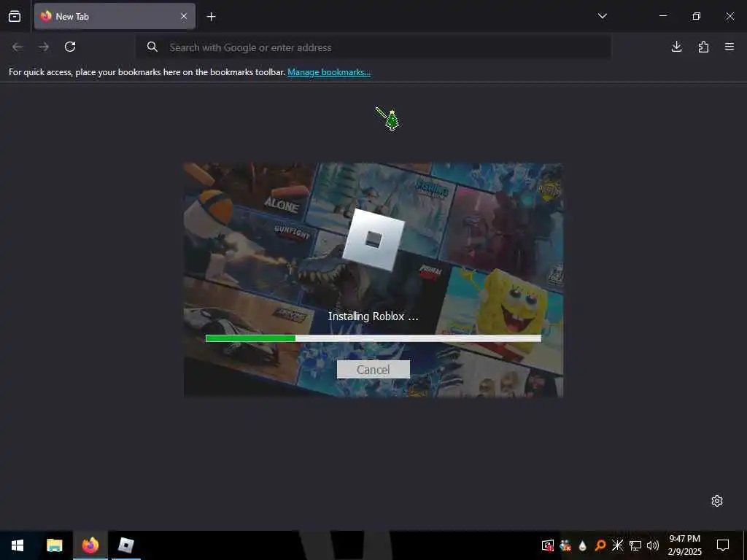Focus the Search with Google address field

point(373,47)
